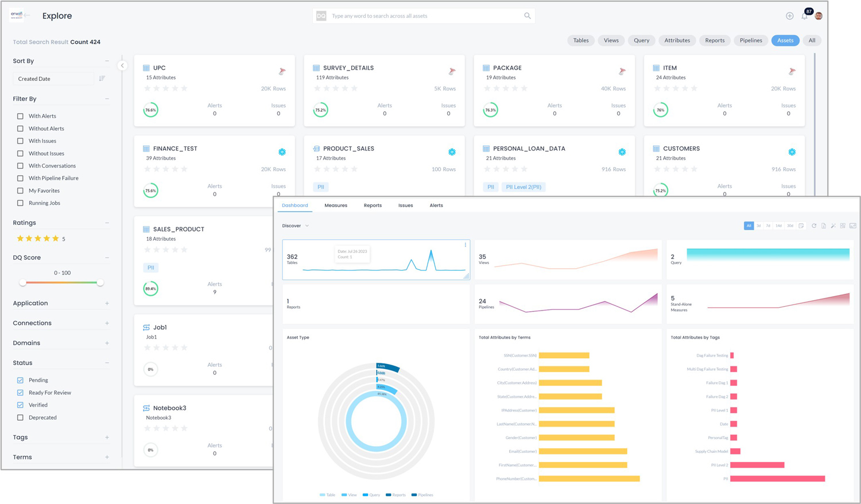Open the Discover dropdown
This screenshot has height=504, width=861.
(x=294, y=226)
